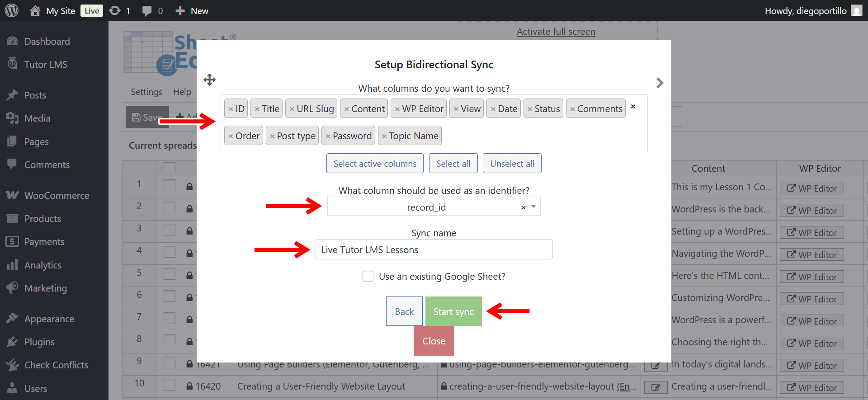
Task: Toggle select-all checkbox in spreadsheet header
Action: (x=170, y=168)
